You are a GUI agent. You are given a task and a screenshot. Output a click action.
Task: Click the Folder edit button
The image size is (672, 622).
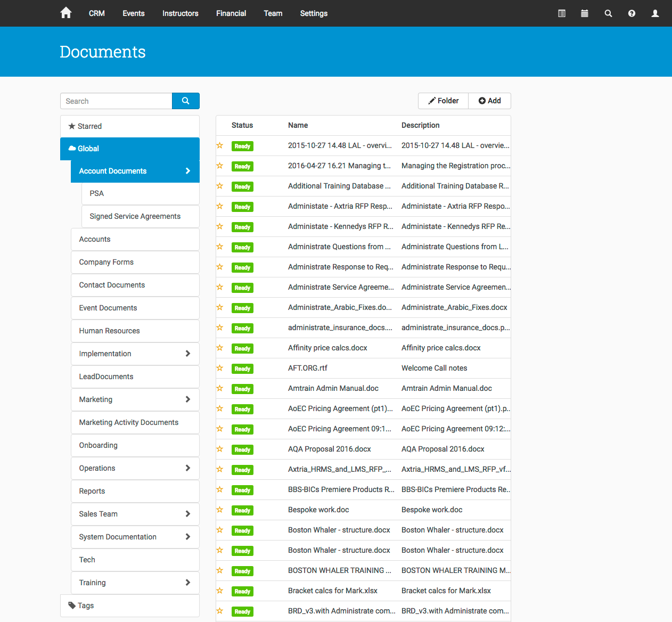click(443, 101)
